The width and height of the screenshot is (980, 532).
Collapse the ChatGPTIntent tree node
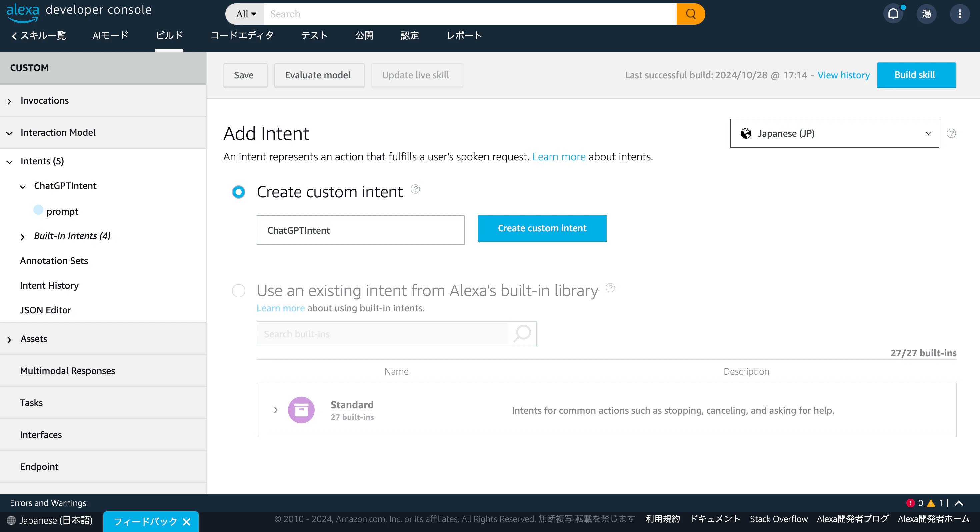(23, 186)
